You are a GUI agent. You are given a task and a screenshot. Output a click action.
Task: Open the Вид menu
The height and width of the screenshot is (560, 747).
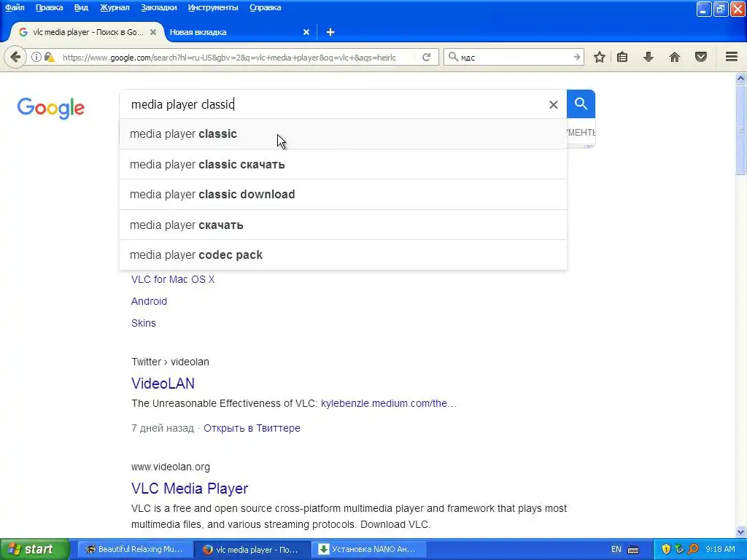tap(81, 7)
